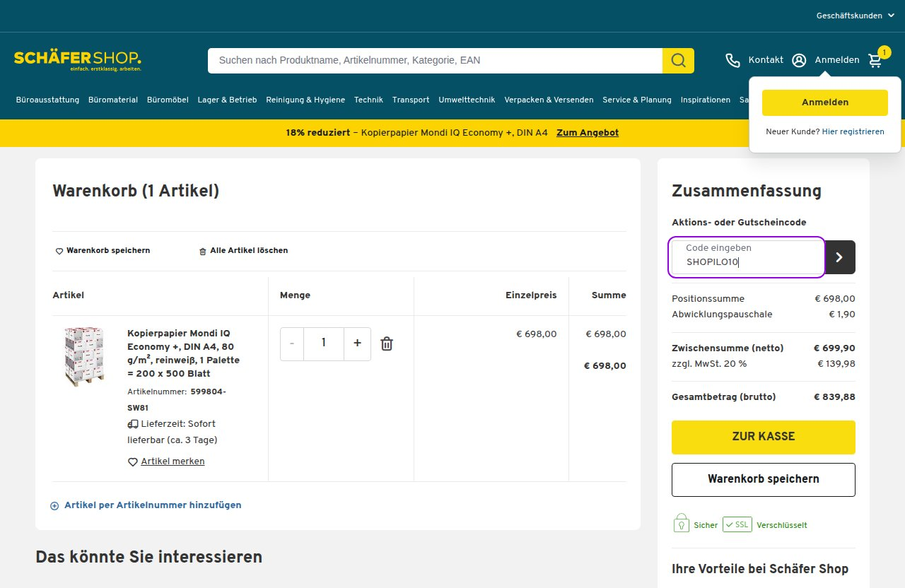Screen dimensions: 905x588
Task: Click the Schäfer Shop logo
Action: [x=78, y=60]
